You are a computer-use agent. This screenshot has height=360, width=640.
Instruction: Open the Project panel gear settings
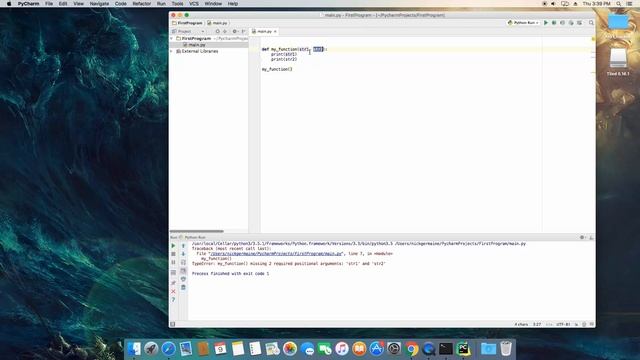(x=235, y=31)
